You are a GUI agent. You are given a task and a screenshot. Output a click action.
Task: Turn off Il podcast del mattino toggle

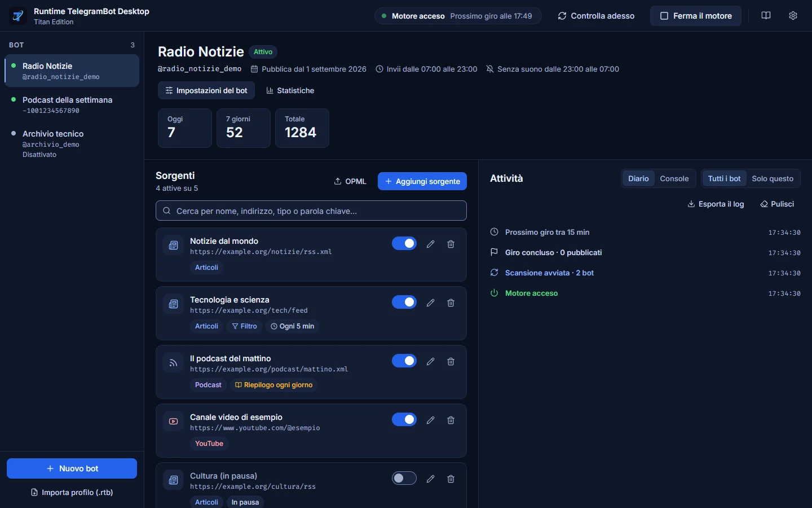(x=404, y=361)
